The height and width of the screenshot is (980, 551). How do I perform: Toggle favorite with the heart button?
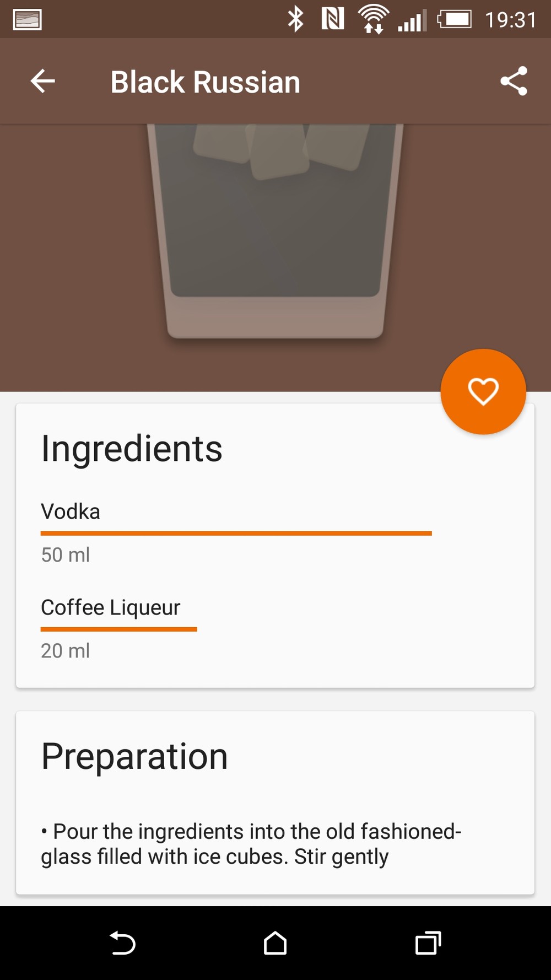(483, 391)
